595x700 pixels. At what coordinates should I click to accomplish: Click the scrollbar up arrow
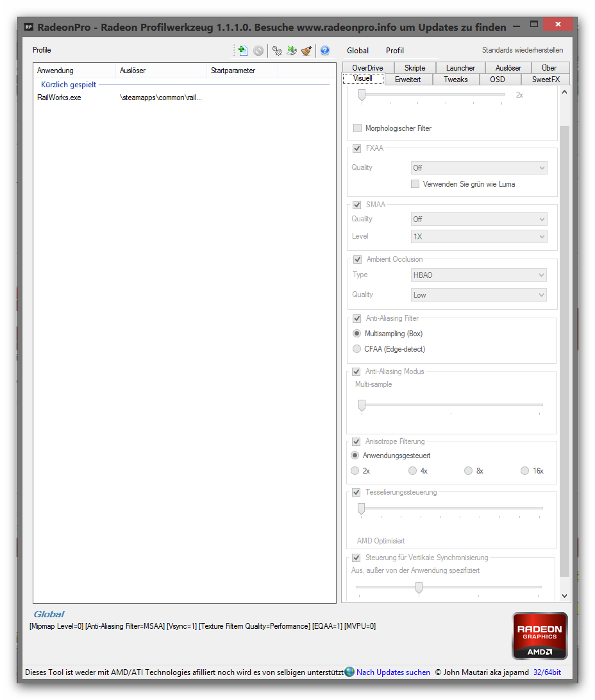(x=565, y=92)
